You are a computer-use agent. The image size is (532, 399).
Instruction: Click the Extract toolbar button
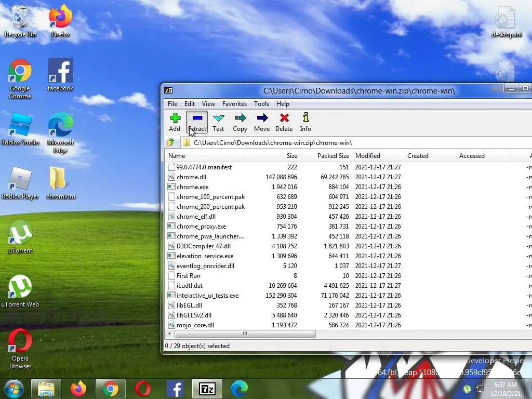click(x=197, y=122)
